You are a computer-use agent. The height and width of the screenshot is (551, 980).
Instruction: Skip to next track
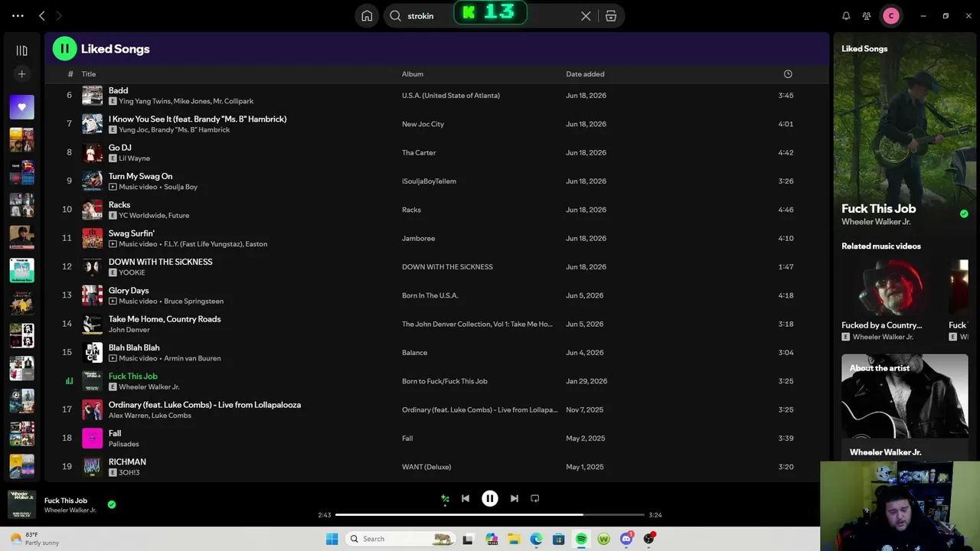(x=514, y=498)
